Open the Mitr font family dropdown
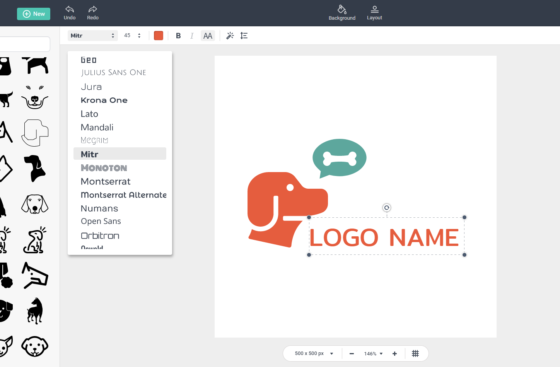560x367 pixels. 92,35
